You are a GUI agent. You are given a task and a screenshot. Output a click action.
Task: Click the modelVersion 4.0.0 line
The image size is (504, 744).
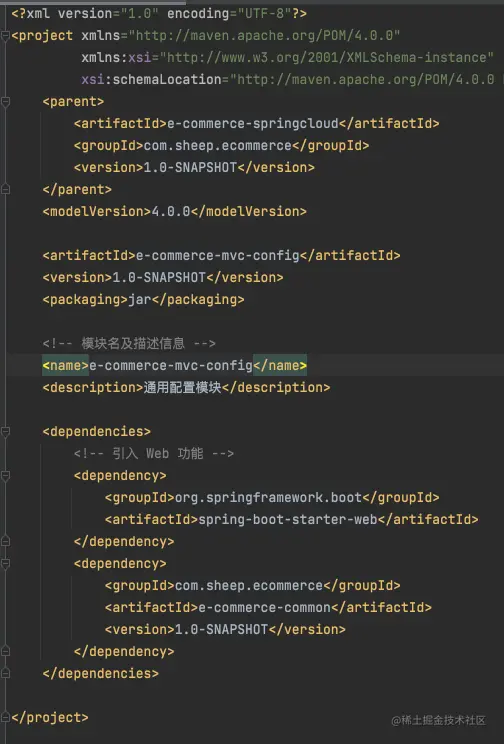click(x=175, y=211)
